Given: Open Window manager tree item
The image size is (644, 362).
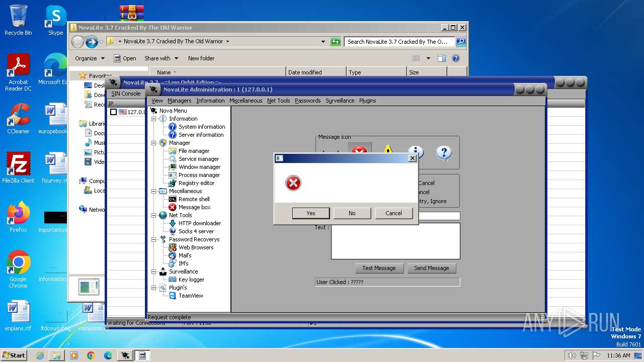Looking at the screenshot, I should 199,167.
